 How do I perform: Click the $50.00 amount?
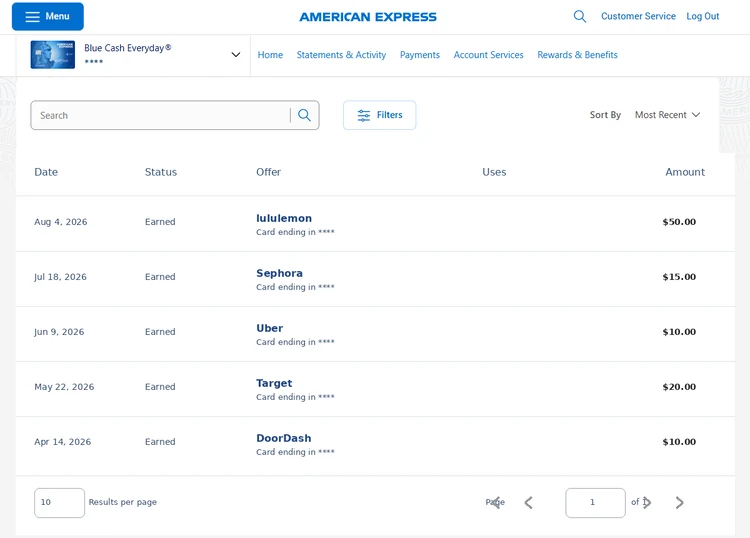click(x=679, y=222)
